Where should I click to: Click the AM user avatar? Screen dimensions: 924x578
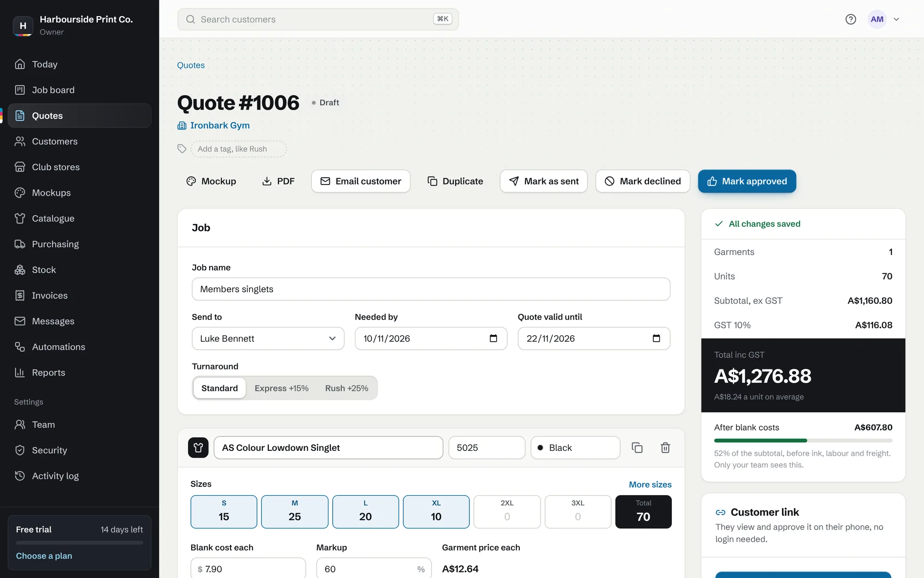877,19
